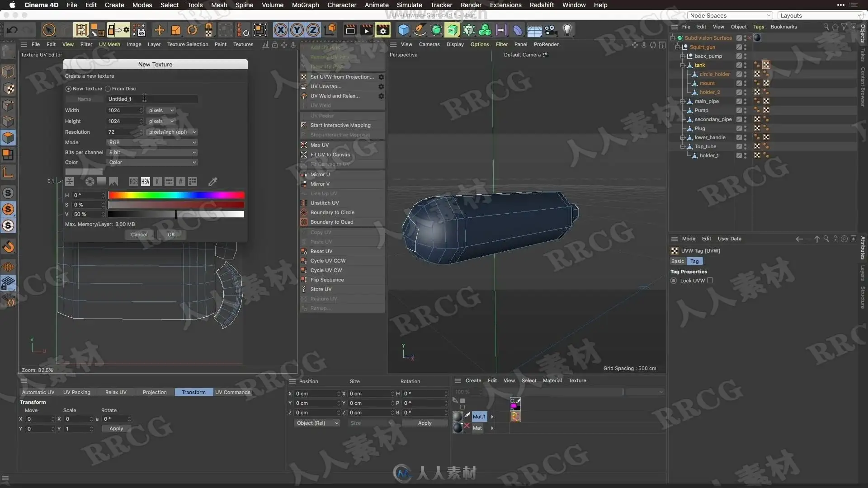Select the From Disc radio button
Viewport: 868px width, 488px height.
[108, 89]
